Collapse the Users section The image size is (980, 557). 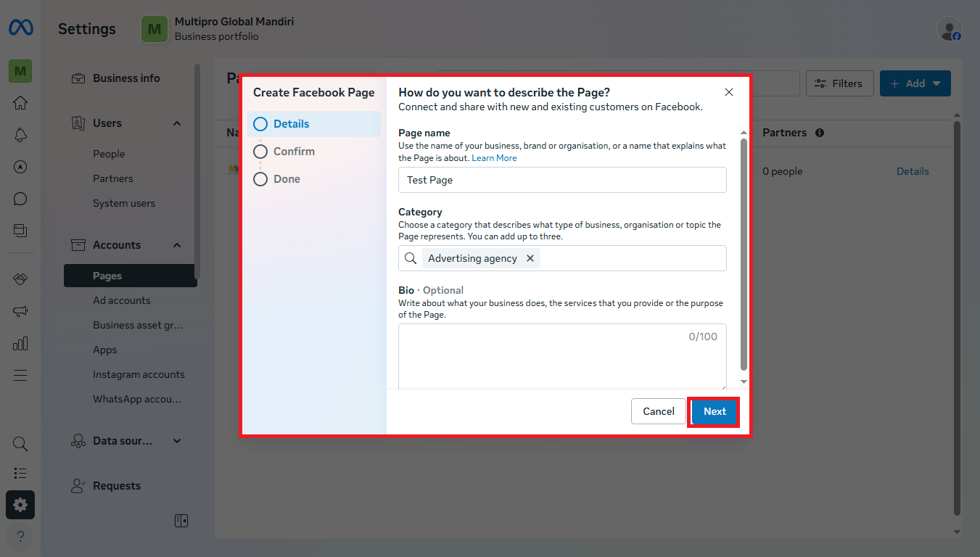click(177, 123)
